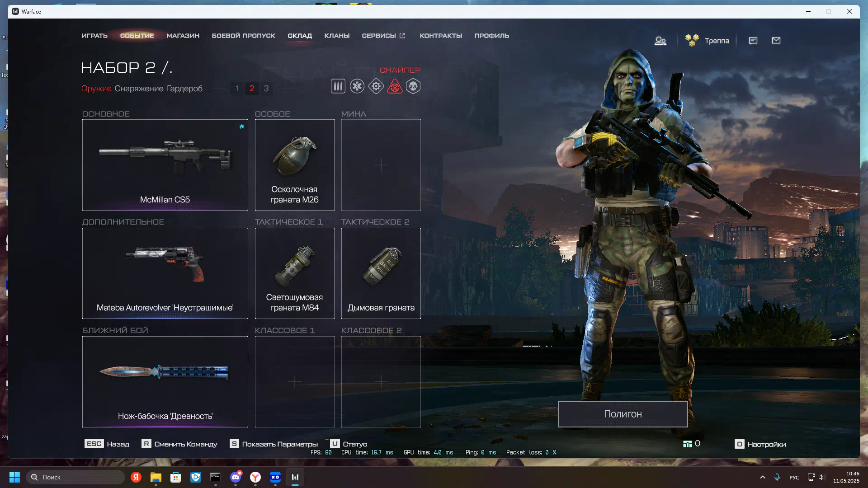The image size is (868, 488).
Task: Open the McMillan CS5 primary weapon slot
Action: pos(165,165)
